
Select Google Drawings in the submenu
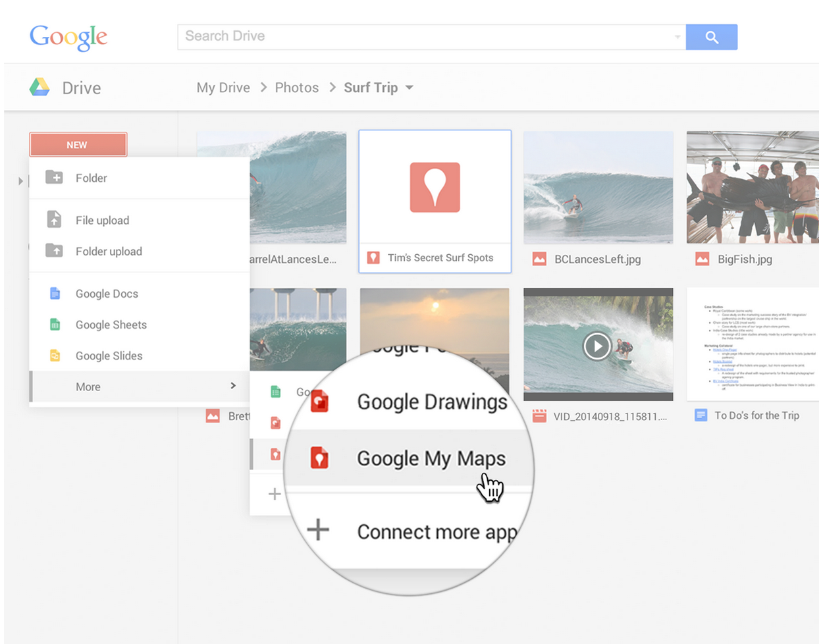(432, 402)
